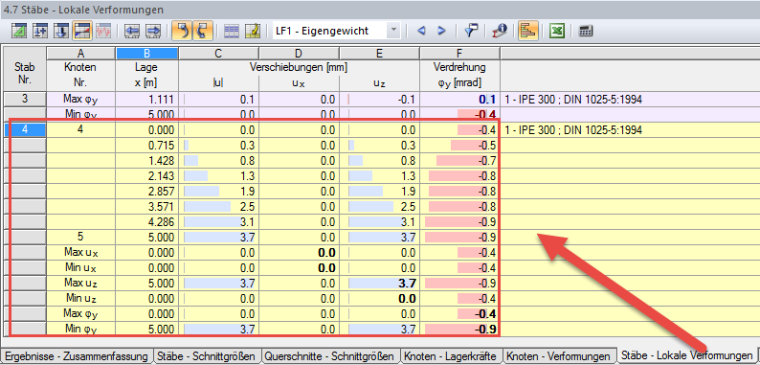Select column header A
760x365 pixels.
coord(81,53)
